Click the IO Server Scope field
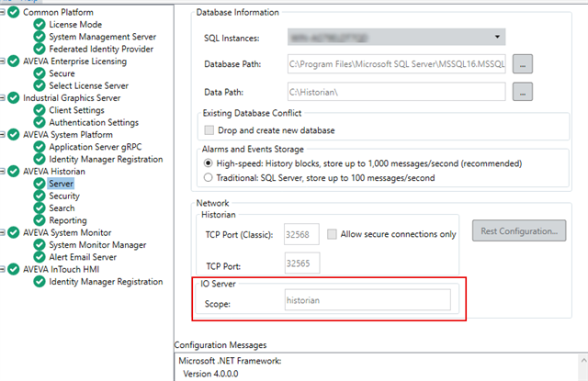Screen dimensions: 588x381 click(x=367, y=299)
